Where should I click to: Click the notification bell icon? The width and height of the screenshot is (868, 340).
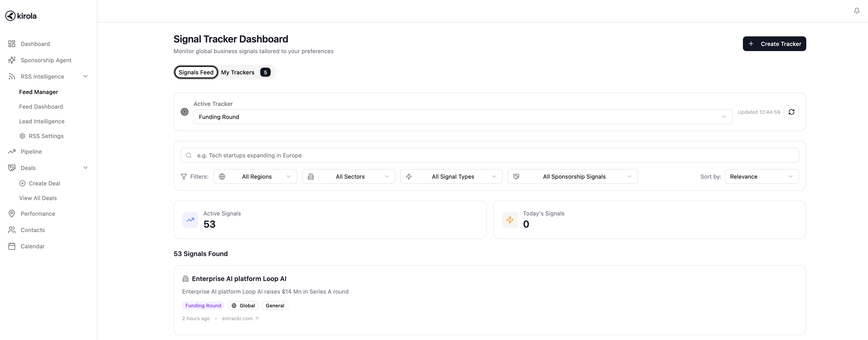pyautogui.click(x=857, y=11)
